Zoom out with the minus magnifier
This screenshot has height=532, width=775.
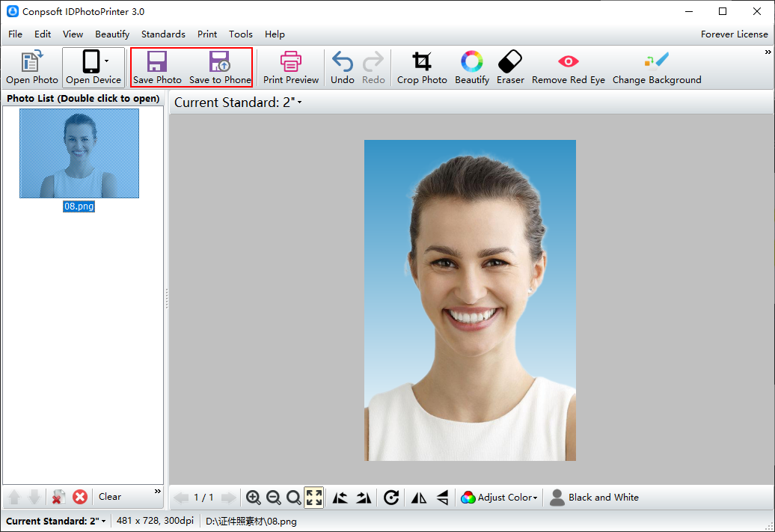273,498
